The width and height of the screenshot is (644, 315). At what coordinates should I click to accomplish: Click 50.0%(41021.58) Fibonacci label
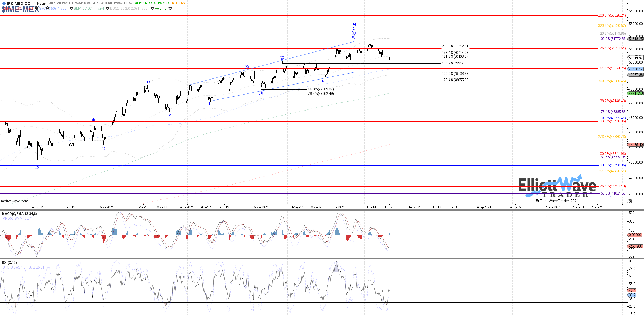pyautogui.click(x=613, y=193)
